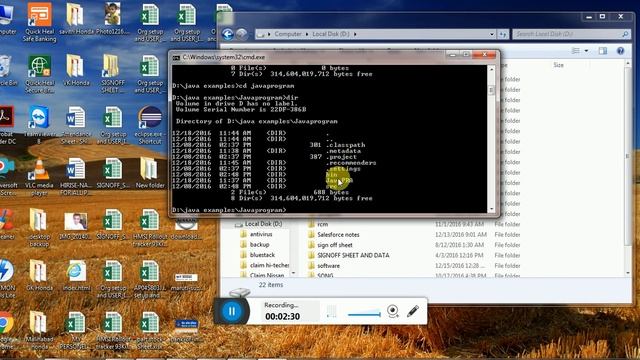Screen dimensions: 640x360
Task: Click Computer in Explorer breadcrumb
Action: (x=288, y=34)
